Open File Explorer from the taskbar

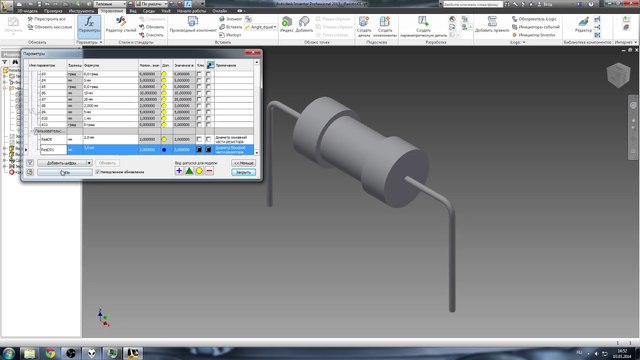coord(30,353)
